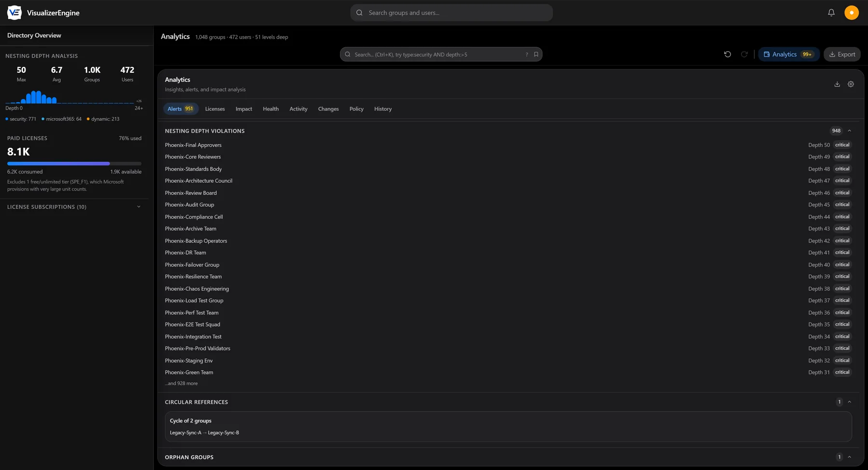Screen dimensions: 868x470
Task: Select the Alerts tab
Action: [x=180, y=109]
